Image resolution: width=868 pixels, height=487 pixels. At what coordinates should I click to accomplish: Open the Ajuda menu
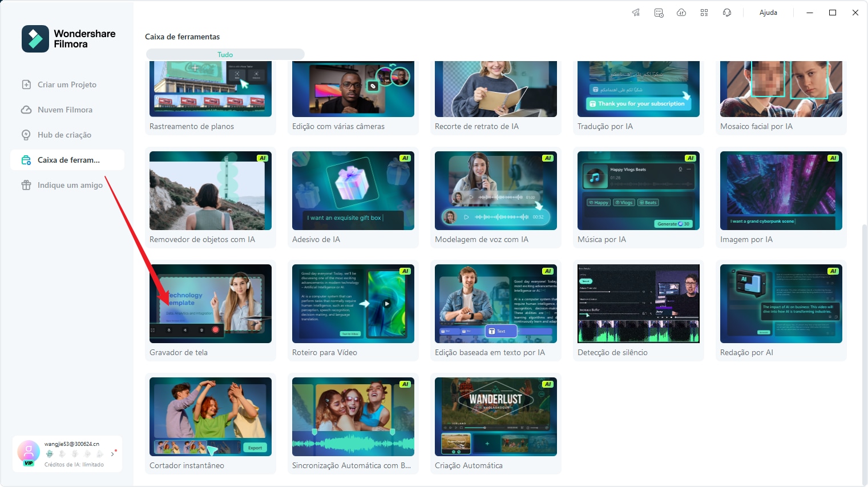[768, 13]
